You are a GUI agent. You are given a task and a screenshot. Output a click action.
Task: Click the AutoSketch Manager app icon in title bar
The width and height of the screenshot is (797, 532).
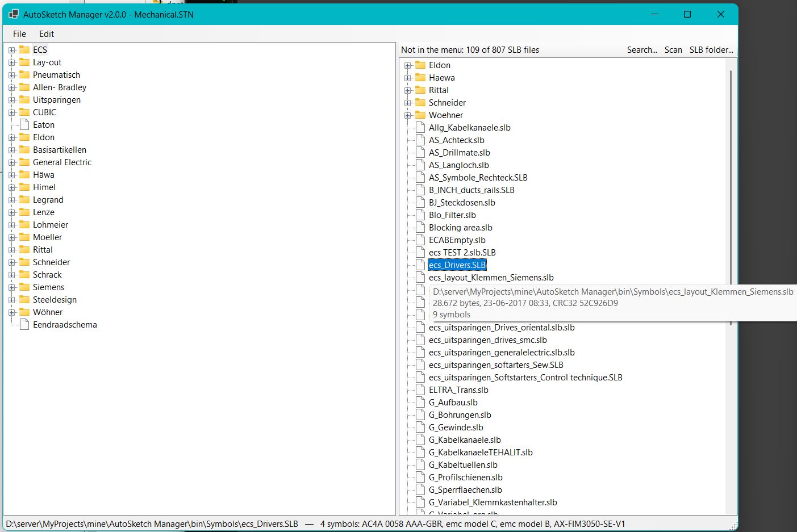tap(14, 14)
